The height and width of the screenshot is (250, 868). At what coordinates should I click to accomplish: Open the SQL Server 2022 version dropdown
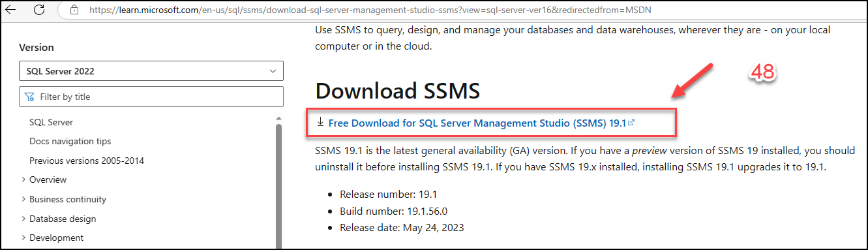pyautogui.click(x=151, y=71)
